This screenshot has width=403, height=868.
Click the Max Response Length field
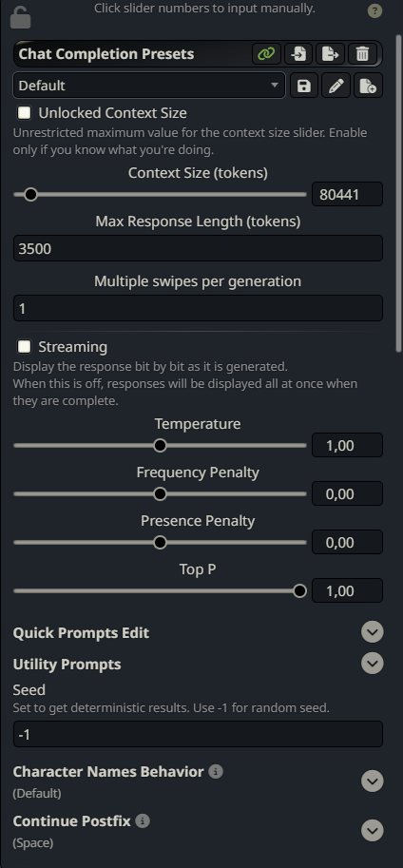click(198, 248)
